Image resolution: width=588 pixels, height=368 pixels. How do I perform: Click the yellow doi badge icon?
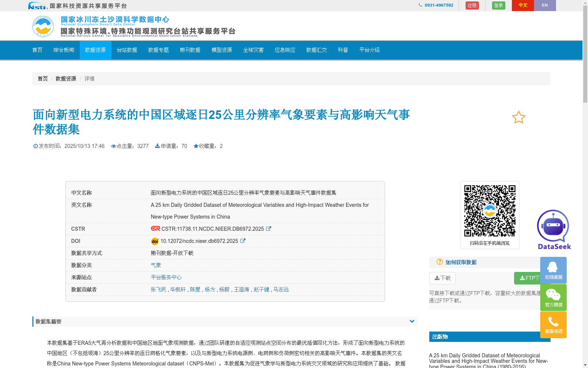[155, 241]
